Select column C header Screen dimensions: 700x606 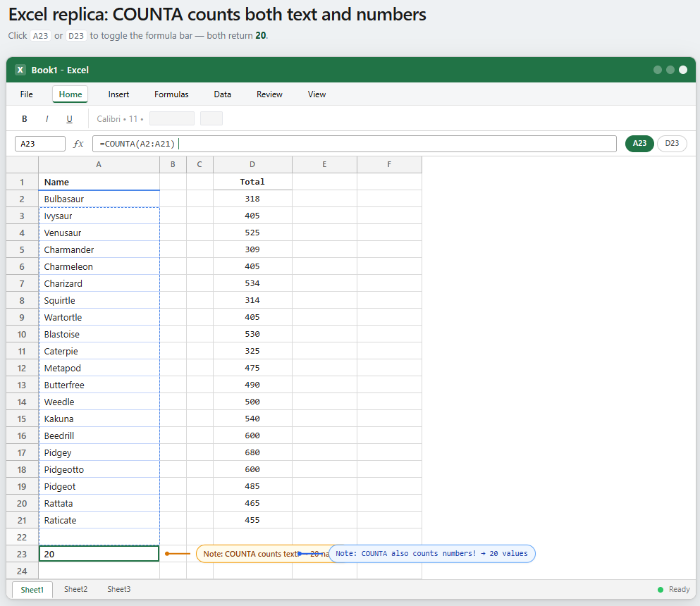pos(199,164)
